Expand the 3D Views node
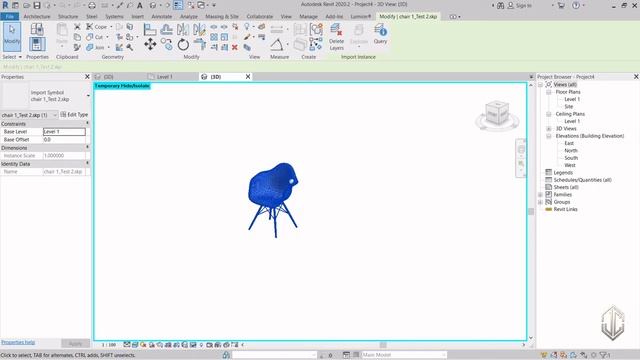The width and height of the screenshot is (640, 360). coord(549,129)
